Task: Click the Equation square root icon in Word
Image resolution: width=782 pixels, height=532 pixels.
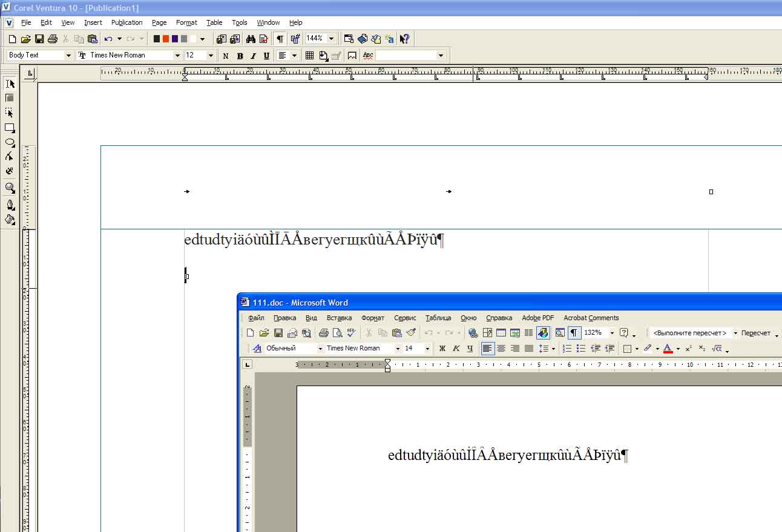Action: pos(717,349)
